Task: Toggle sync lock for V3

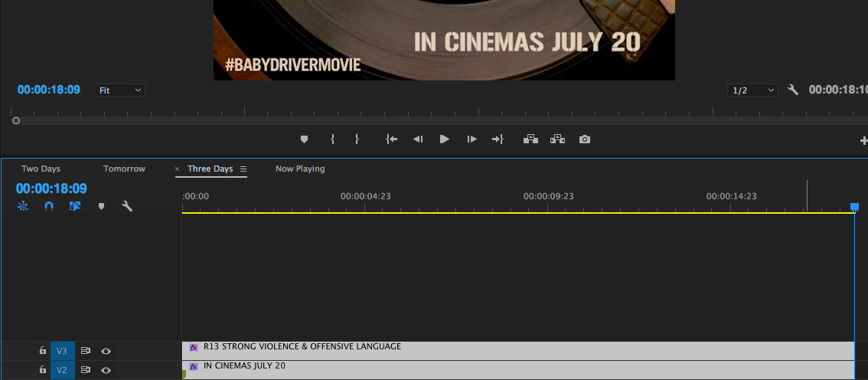Action: point(85,351)
